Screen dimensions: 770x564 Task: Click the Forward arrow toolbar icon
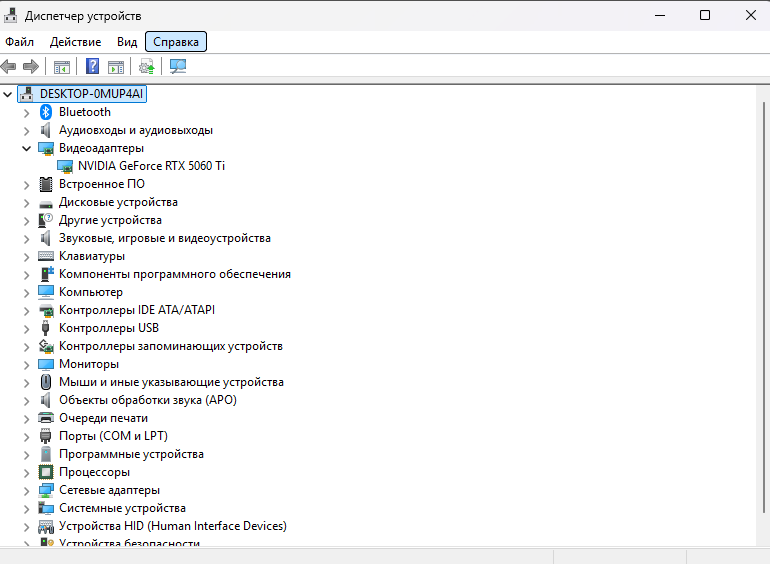[x=31, y=66]
